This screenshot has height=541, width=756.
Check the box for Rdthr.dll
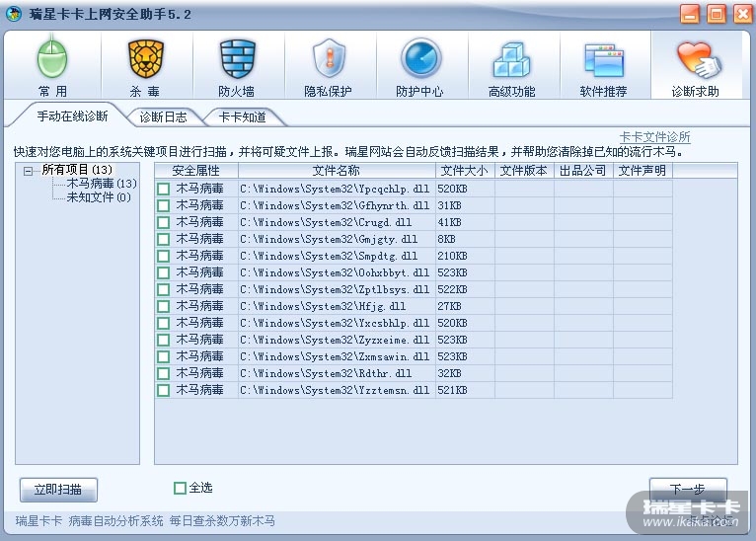[x=164, y=373]
